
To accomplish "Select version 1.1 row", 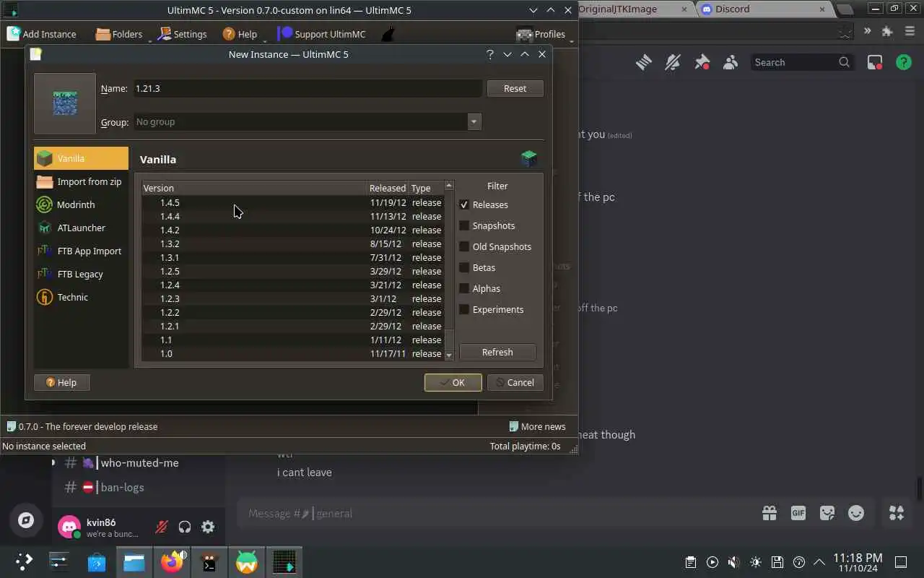I will point(292,340).
